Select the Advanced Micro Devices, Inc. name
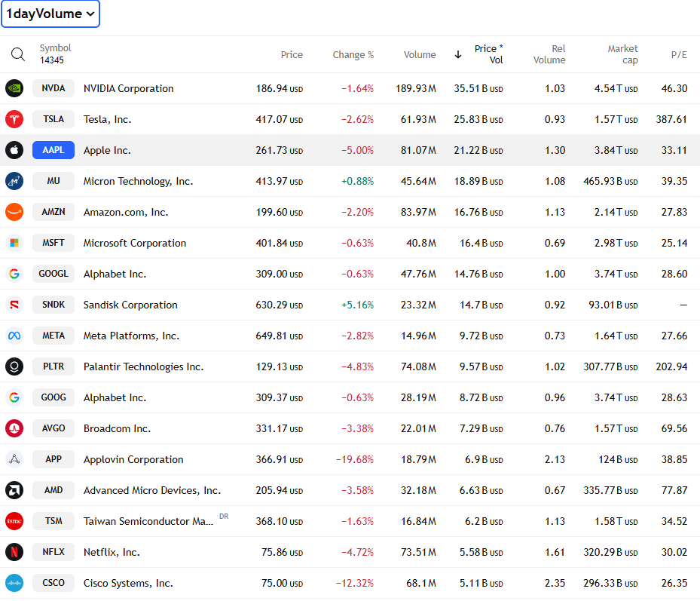Image resolution: width=700 pixels, height=601 pixels. point(152,490)
